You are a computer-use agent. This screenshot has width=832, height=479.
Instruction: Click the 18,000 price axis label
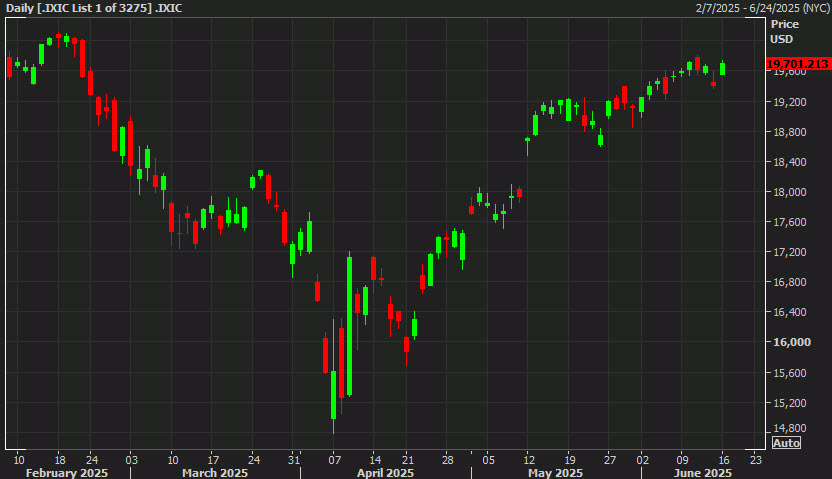792,192
